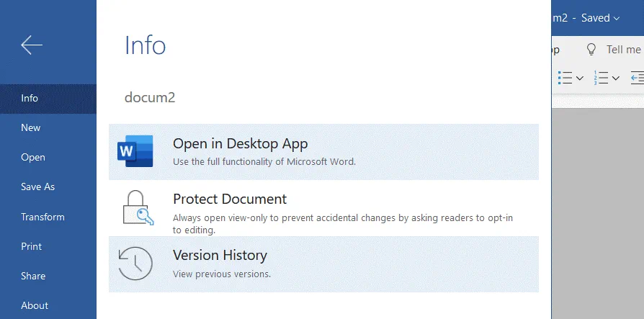Select Info in the sidebar
This screenshot has height=319, width=644.
(x=30, y=99)
